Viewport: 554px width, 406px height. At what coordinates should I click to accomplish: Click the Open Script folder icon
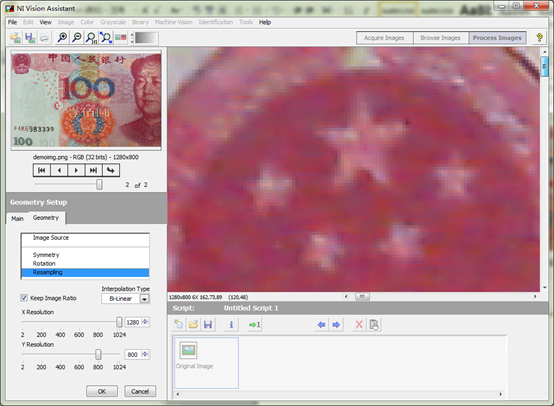(x=193, y=324)
